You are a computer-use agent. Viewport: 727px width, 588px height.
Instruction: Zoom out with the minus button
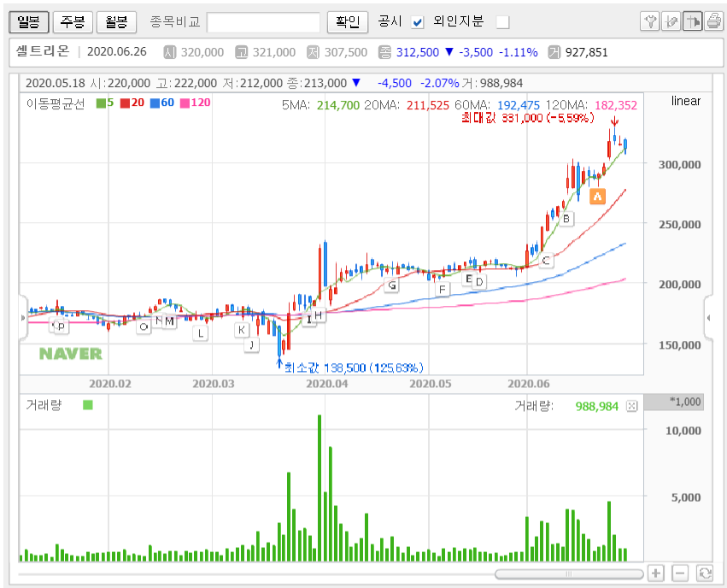point(680,573)
